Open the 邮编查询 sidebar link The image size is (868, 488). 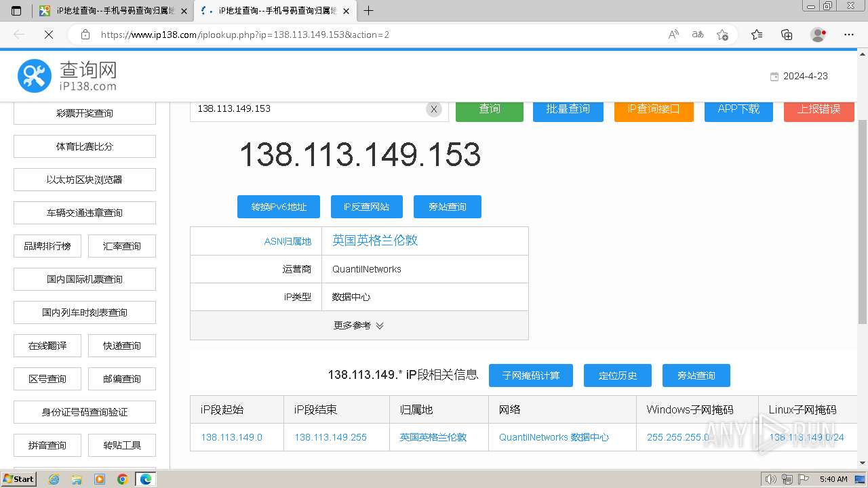click(122, 379)
